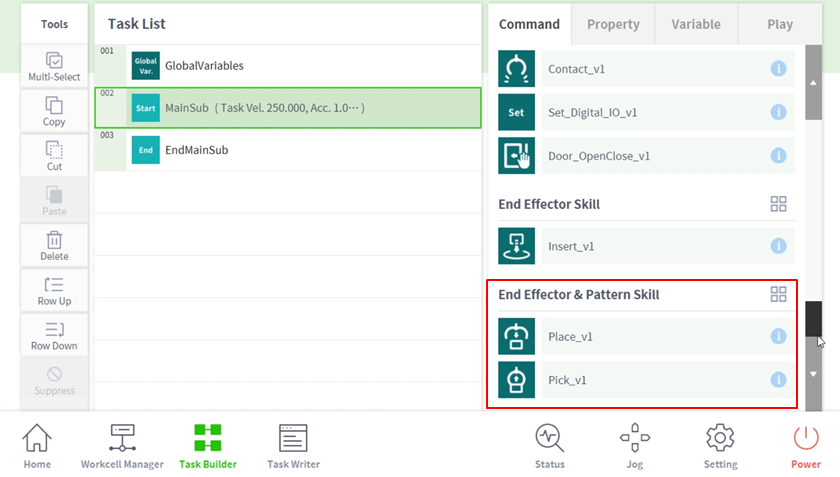Click the Delete trash icon
840x477 pixels.
(54, 240)
